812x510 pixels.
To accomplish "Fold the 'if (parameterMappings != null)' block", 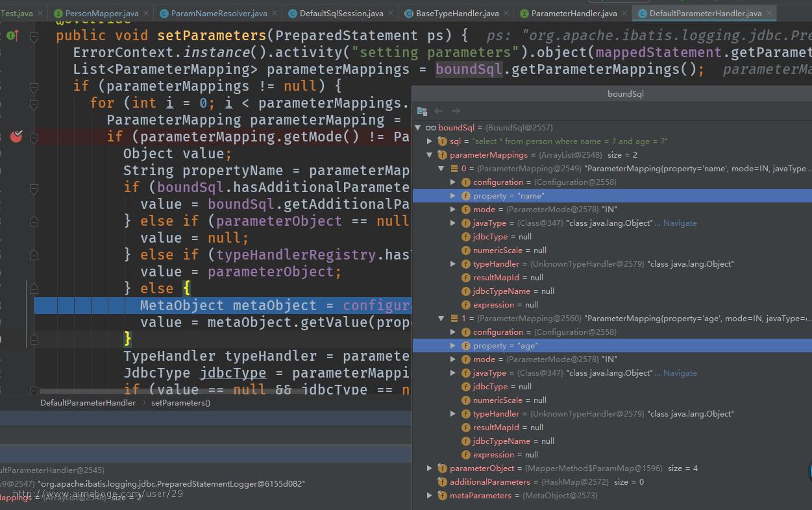I will [x=34, y=86].
